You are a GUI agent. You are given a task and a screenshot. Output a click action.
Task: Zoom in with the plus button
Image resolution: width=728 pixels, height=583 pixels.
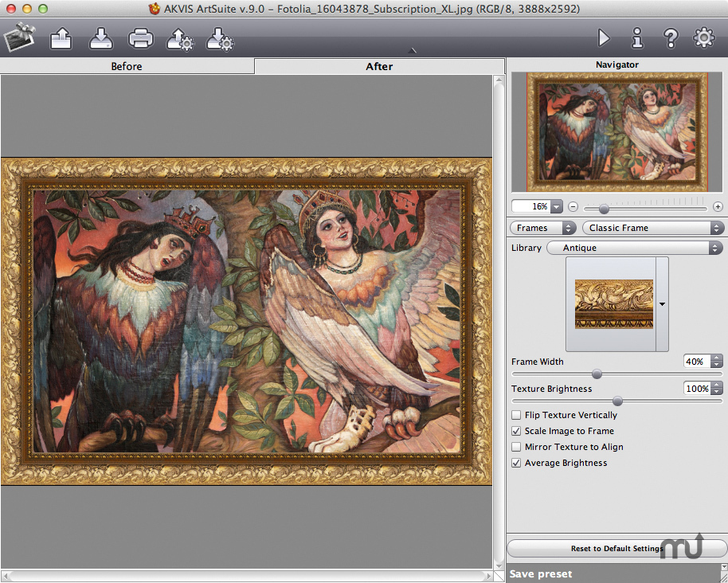click(x=718, y=206)
